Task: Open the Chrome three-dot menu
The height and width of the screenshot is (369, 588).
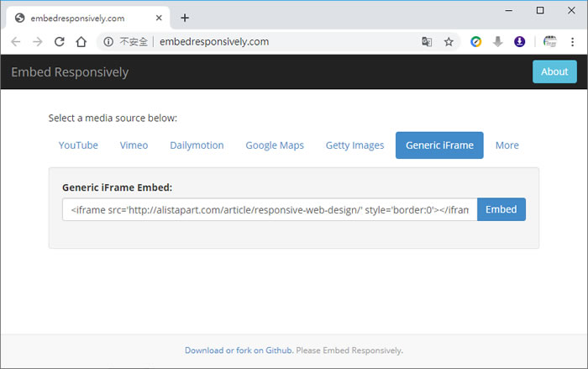Action: click(572, 42)
